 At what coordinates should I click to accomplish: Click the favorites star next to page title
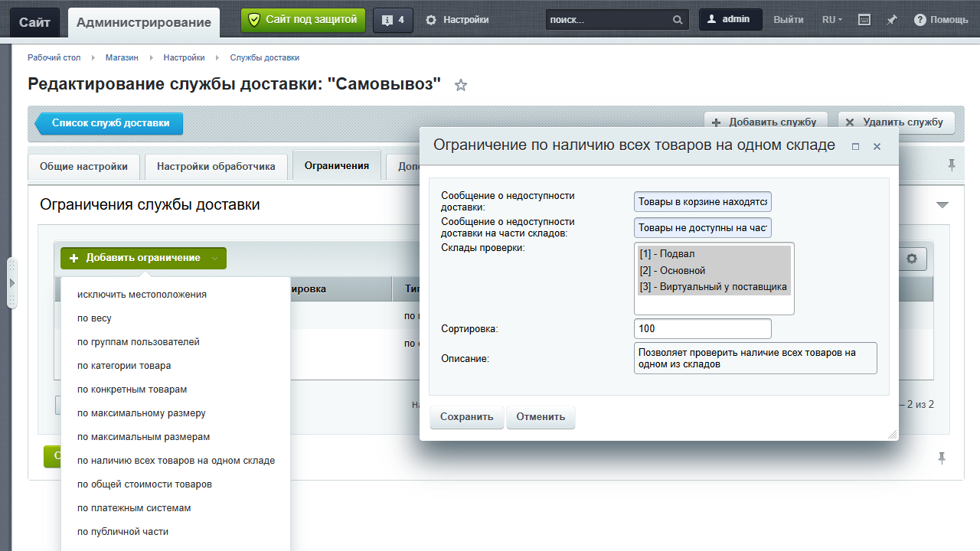[x=461, y=85]
